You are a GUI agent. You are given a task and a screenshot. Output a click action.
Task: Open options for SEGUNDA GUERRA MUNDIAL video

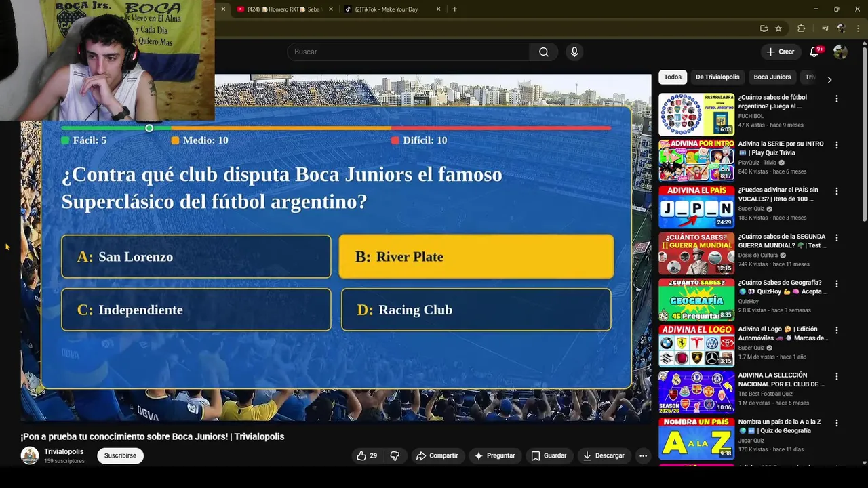(836, 238)
